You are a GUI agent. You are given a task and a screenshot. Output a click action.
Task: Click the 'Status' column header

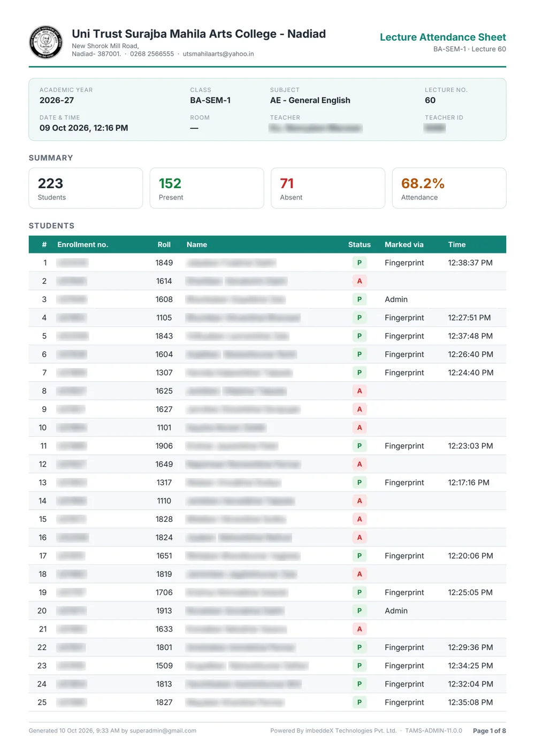point(360,244)
